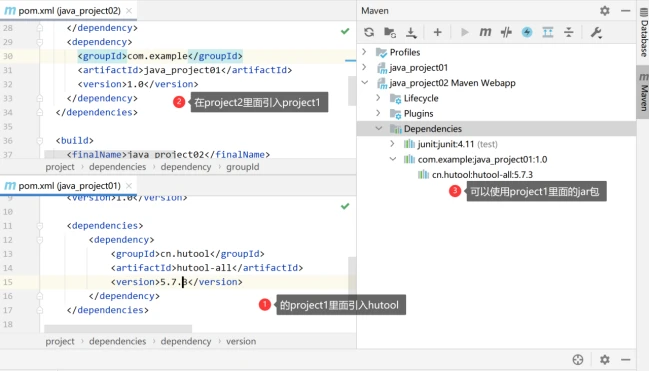Viewport: 650px width, 372px height.
Task: Click 'version' breadcrumb in bottom editor
Action: [241, 341]
